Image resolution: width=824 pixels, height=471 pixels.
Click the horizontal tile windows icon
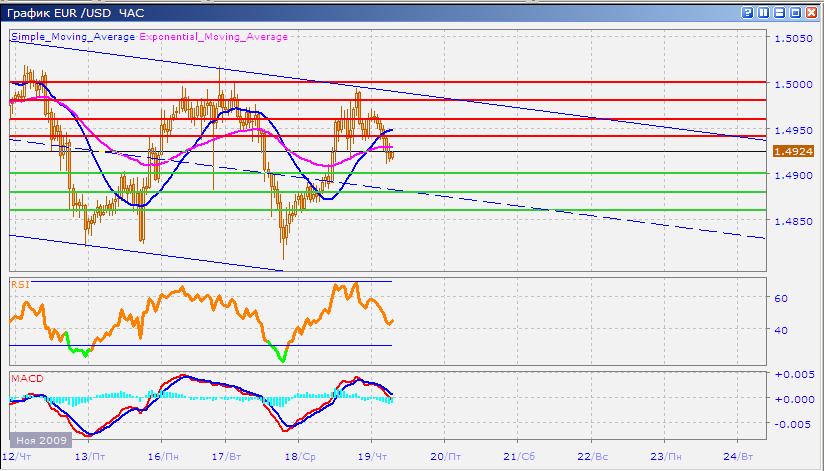[778, 12]
